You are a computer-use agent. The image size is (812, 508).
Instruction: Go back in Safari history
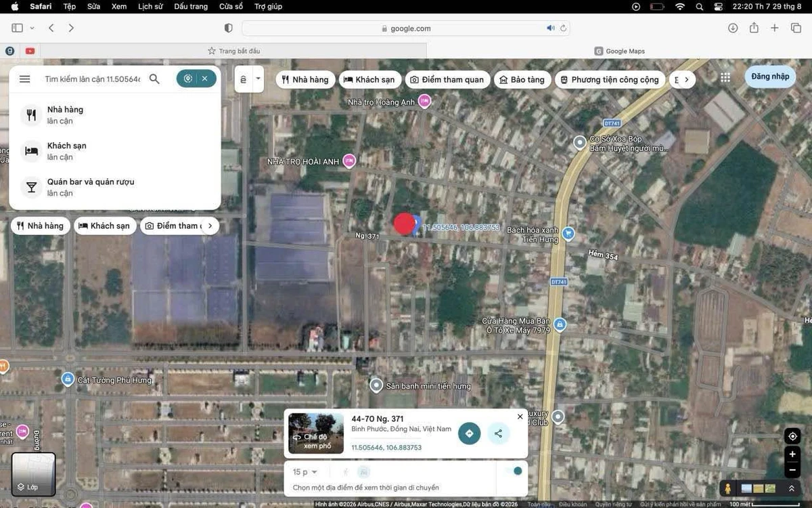pyautogui.click(x=51, y=28)
